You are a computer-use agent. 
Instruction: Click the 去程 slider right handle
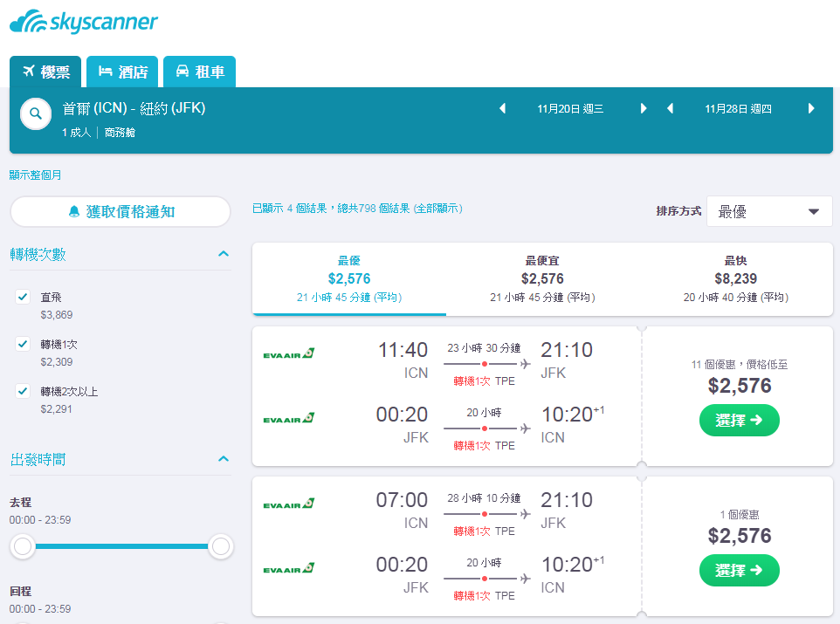[x=221, y=546]
